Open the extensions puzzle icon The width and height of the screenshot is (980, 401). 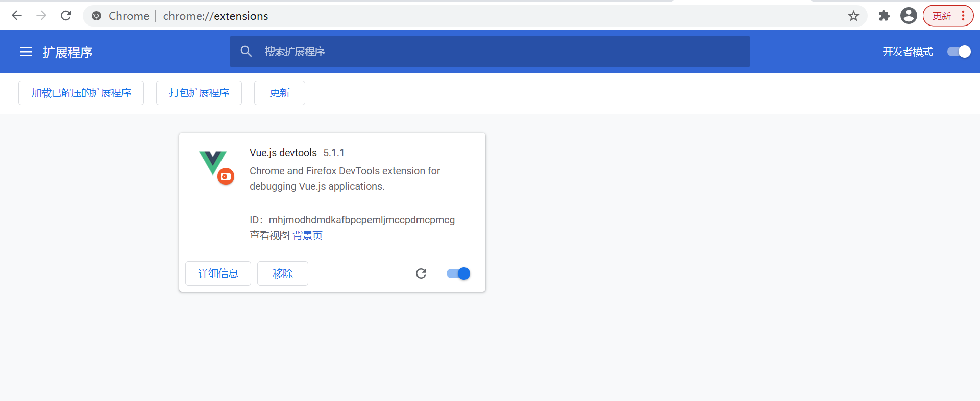point(884,16)
